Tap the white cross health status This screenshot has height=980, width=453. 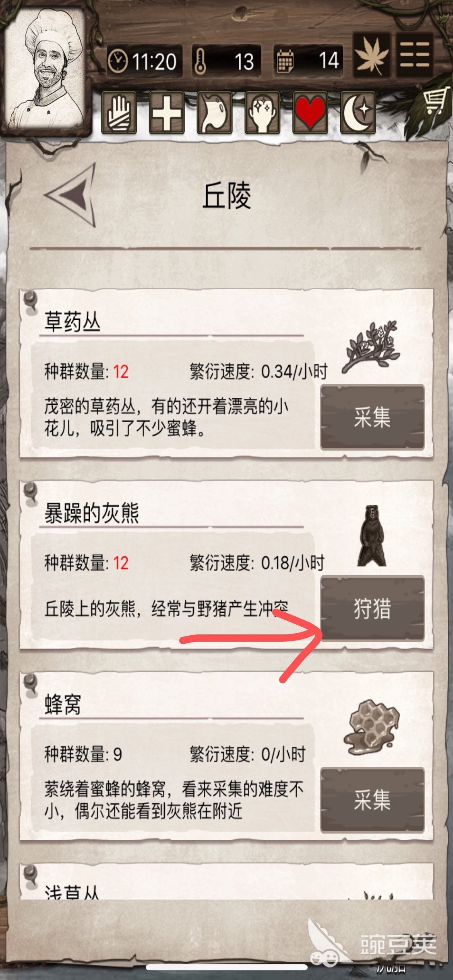click(167, 112)
